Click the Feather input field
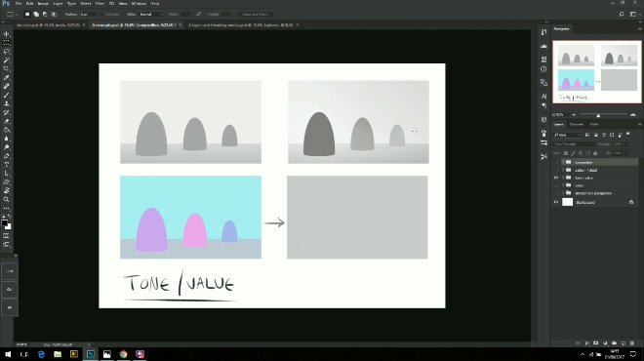 click(87, 14)
